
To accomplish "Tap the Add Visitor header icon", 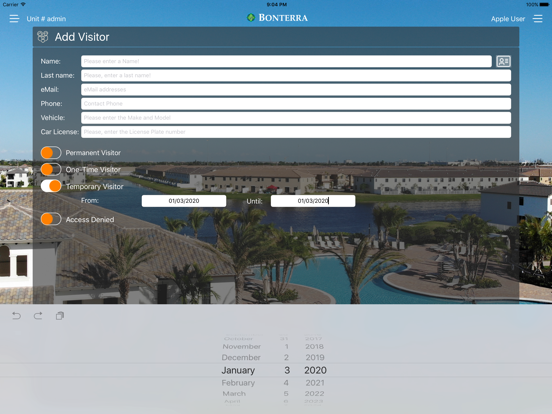I will point(43,37).
